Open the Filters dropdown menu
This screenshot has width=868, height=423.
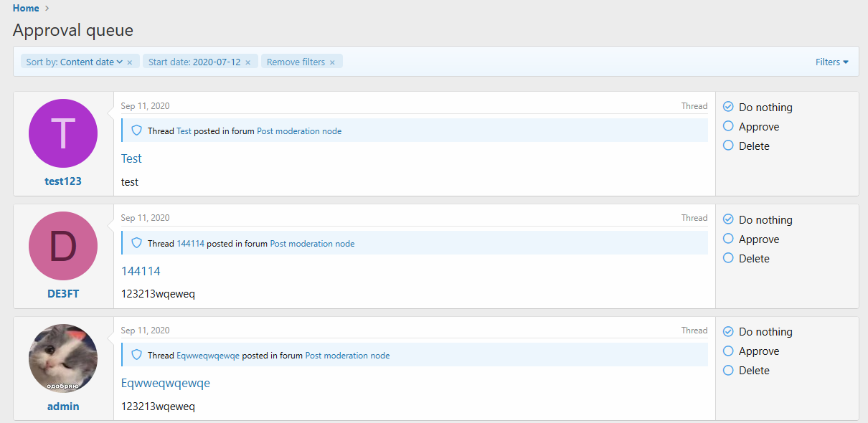[x=832, y=62]
